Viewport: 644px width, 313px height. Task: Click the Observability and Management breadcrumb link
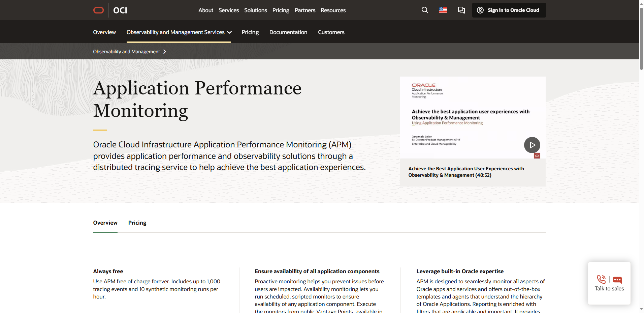[126, 52]
